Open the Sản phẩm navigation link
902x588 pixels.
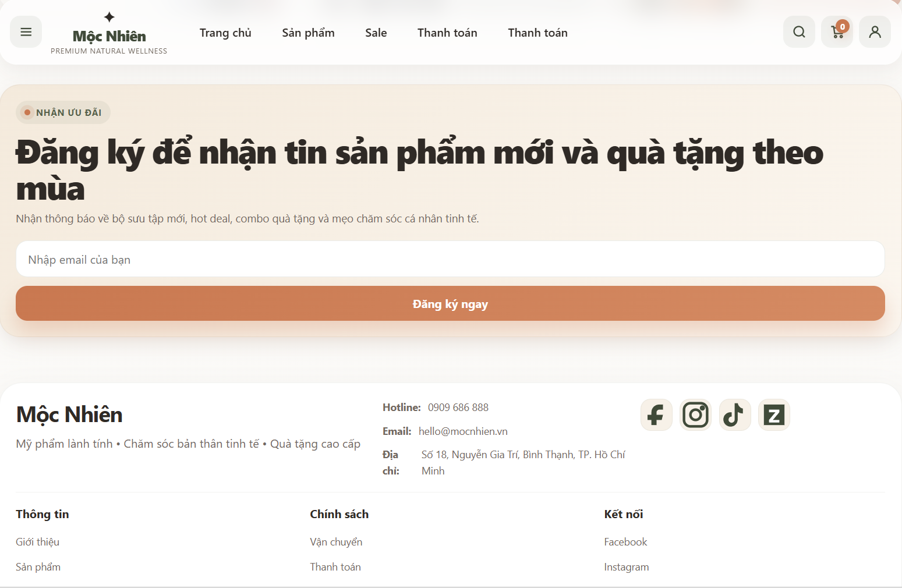tap(308, 33)
